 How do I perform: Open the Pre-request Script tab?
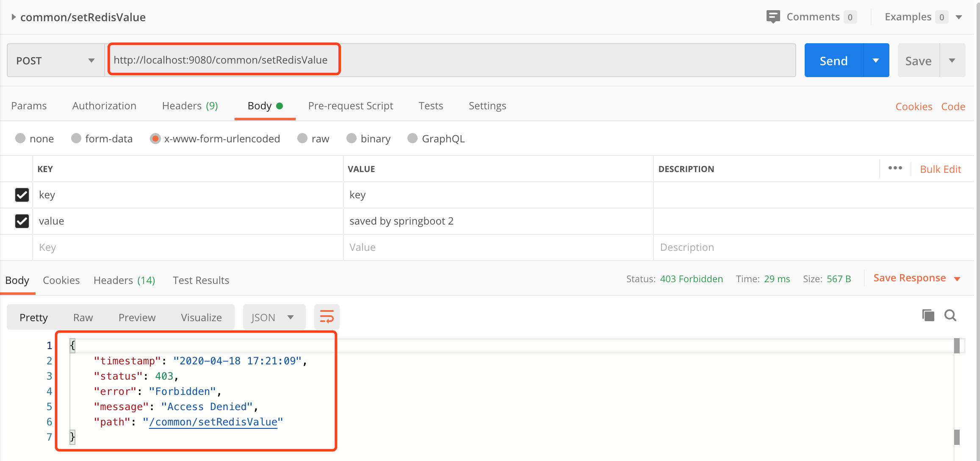(350, 106)
